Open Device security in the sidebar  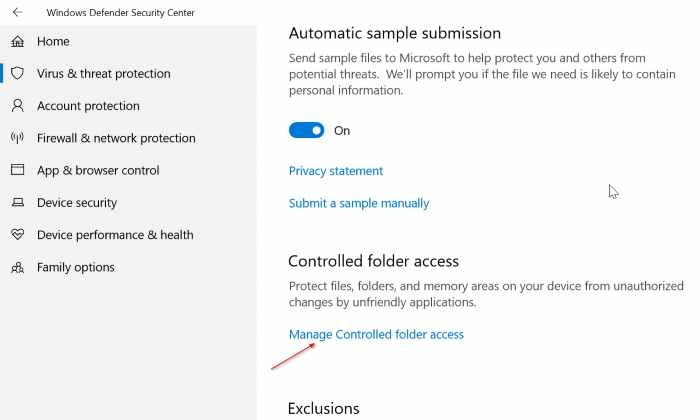point(77,203)
